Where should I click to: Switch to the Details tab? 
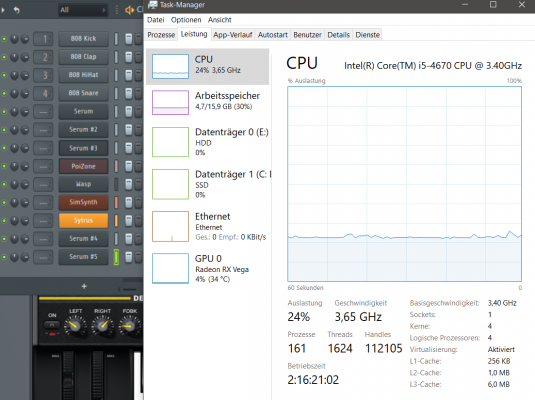pyautogui.click(x=338, y=35)
